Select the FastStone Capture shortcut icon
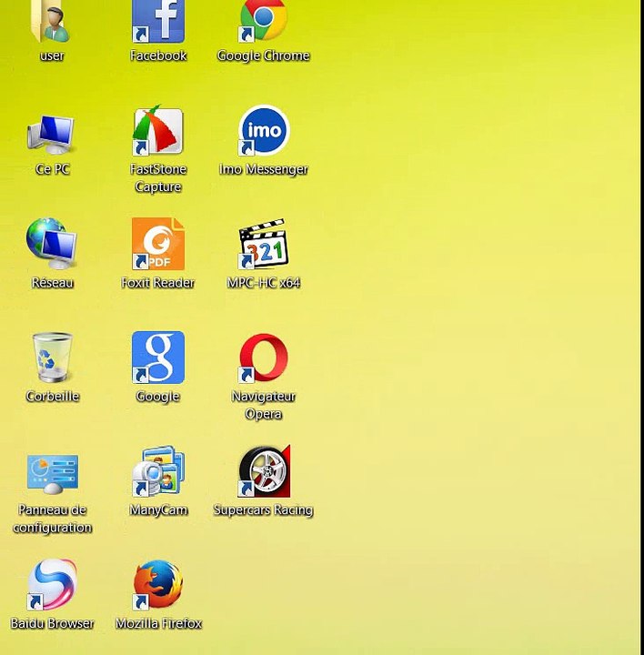Viewport: 644px width, 655px height. click(x=158, y=130)
